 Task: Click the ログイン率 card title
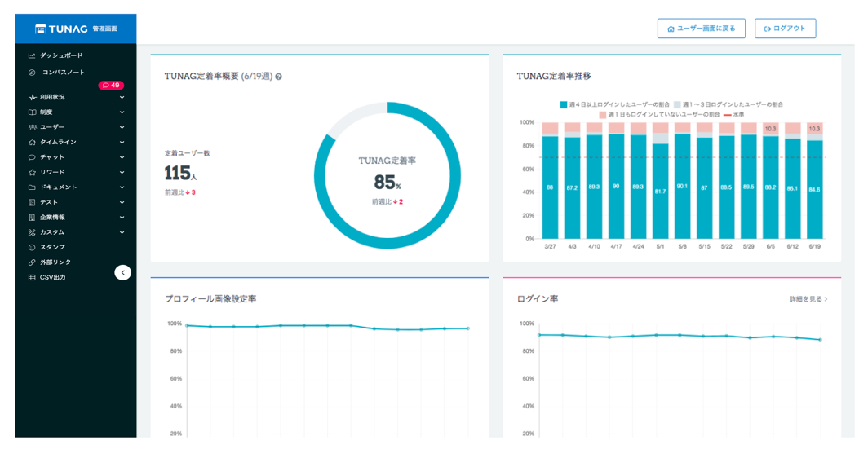[x=538, y=299]
